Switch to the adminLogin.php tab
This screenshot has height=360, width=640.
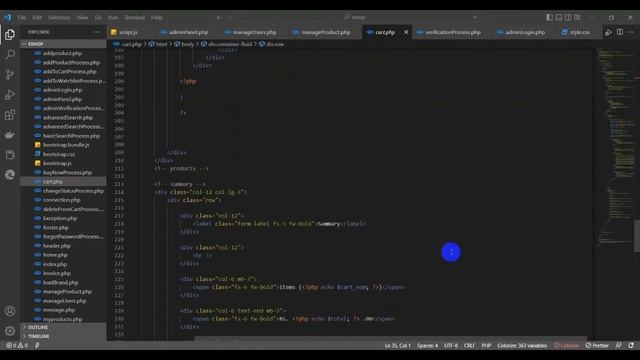click(x=525, y=32)
